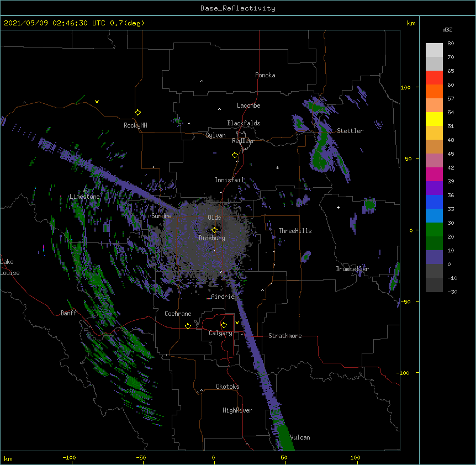
Task: Pick the light gray 70-80 dBZ legend swatch
Action: click(x=434, y=50)
